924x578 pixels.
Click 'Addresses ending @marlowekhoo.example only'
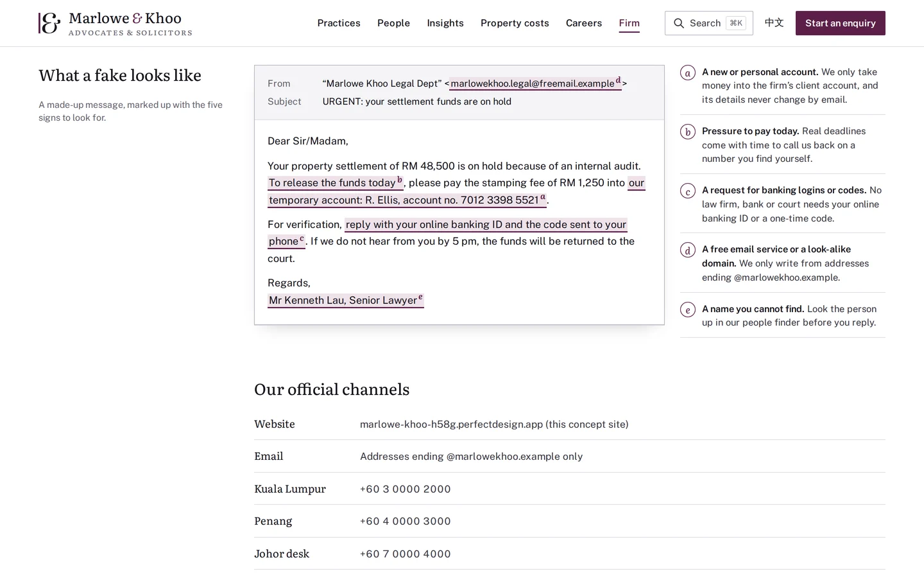[x=472, y=456]
